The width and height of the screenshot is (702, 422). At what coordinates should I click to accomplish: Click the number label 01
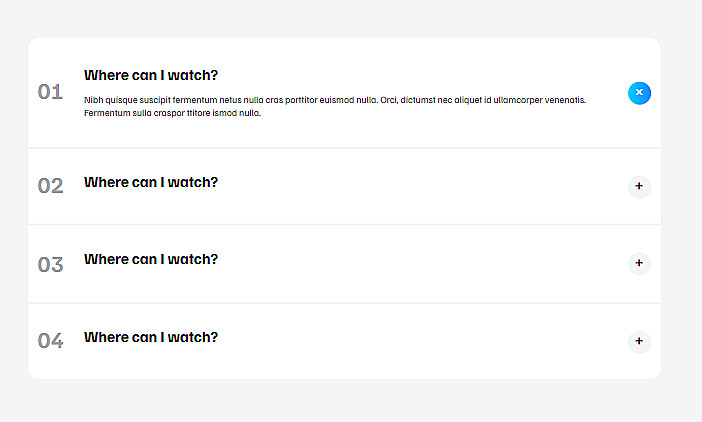point(50,92)
